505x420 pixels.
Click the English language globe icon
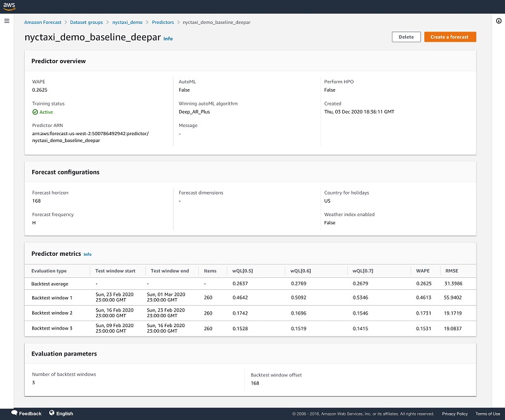point(52,412)
